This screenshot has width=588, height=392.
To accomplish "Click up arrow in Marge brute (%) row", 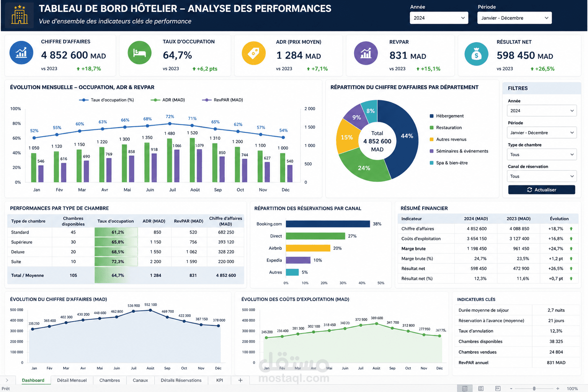I will coord(571,258).
